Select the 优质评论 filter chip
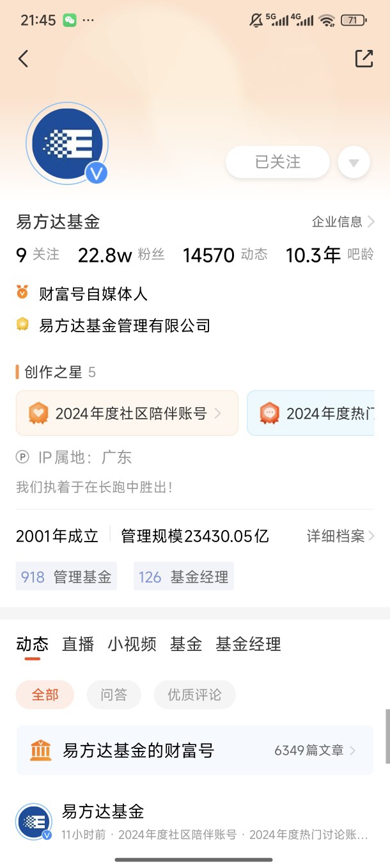This screenshot has height=868, width=390. coord(194,695)
